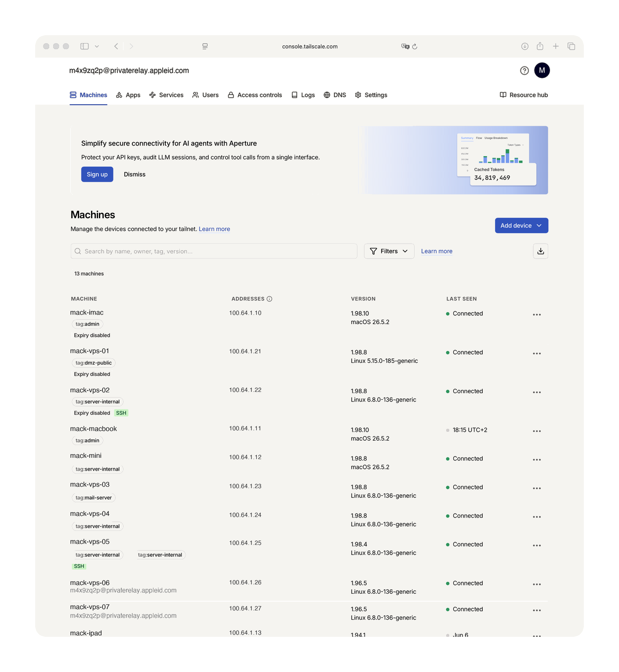Show tab overview icon
Screen dimensions: 619x672
(572, 46)
